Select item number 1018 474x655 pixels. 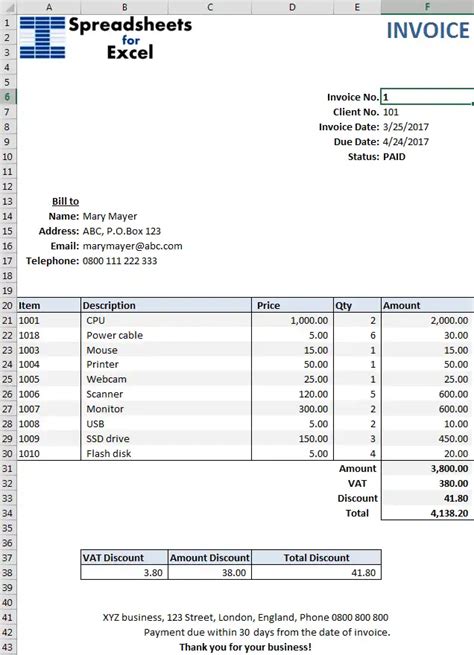(x=48, y=335)
